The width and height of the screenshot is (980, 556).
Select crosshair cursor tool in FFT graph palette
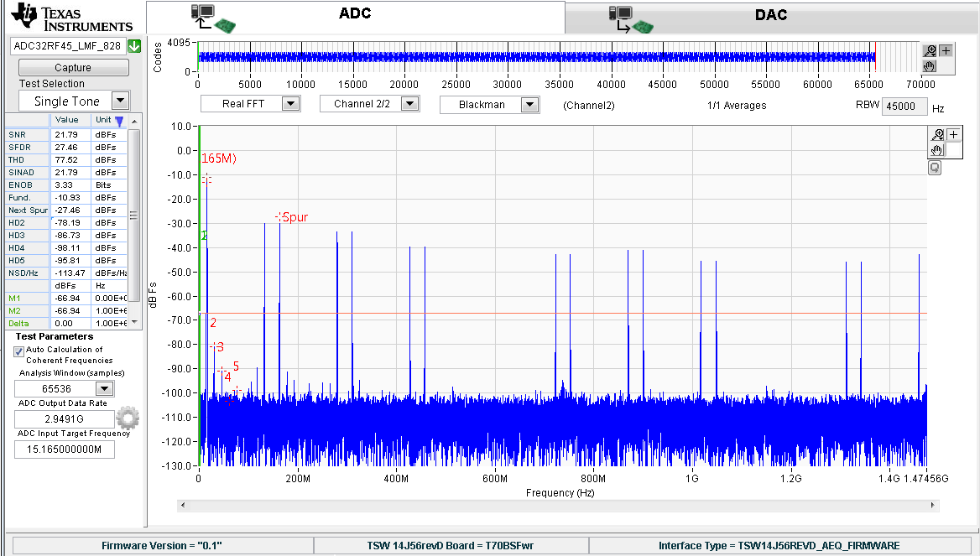pyautogui.click(x=953, y=134)
